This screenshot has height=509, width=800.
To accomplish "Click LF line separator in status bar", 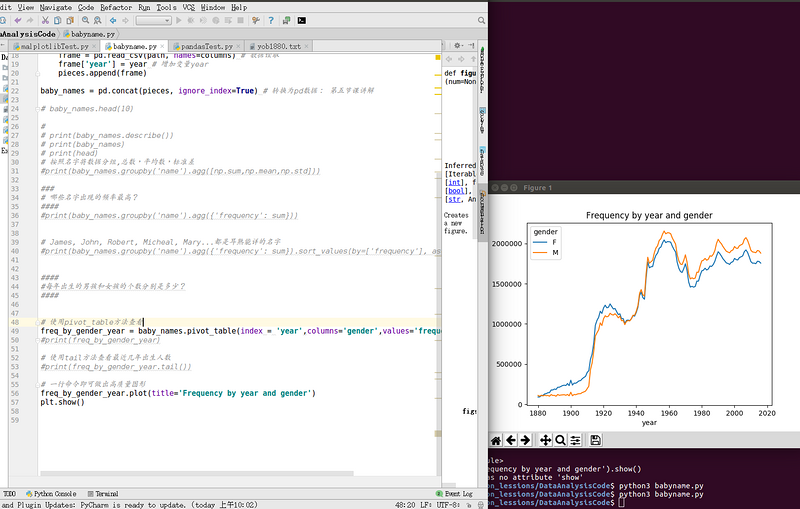I will coord(426,505).
